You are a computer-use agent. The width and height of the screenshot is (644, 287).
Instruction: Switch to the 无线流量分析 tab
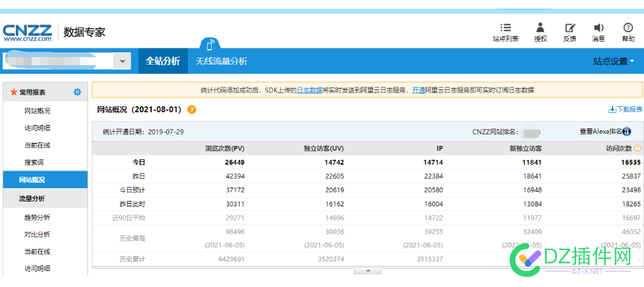(222, 61)
